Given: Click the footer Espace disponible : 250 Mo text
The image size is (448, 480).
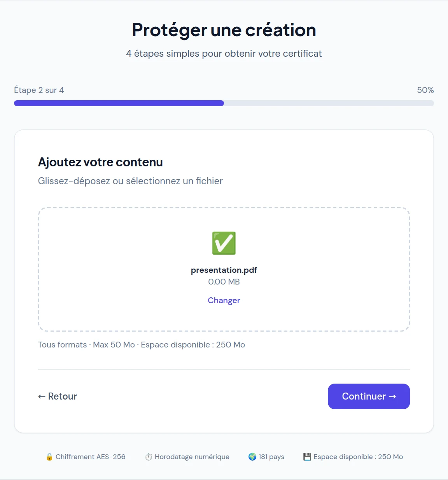Looking at the screenshot, I should tap(358, 457).
